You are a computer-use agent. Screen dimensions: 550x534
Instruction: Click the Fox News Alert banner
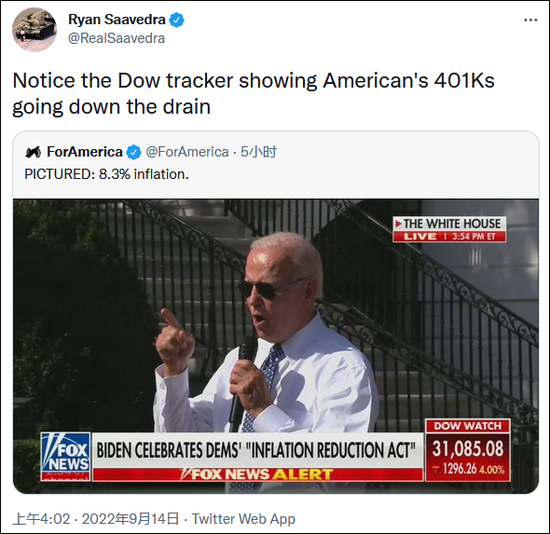257,474
